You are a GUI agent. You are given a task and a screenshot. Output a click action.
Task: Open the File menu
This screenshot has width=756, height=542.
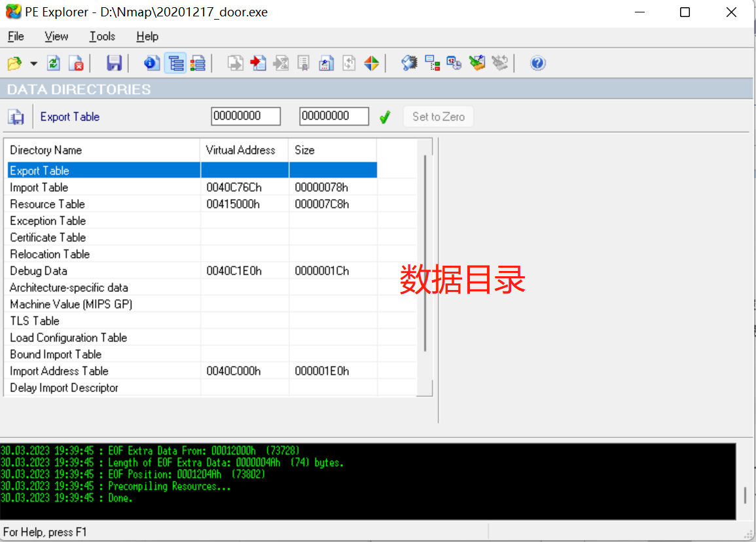point(16,37)
